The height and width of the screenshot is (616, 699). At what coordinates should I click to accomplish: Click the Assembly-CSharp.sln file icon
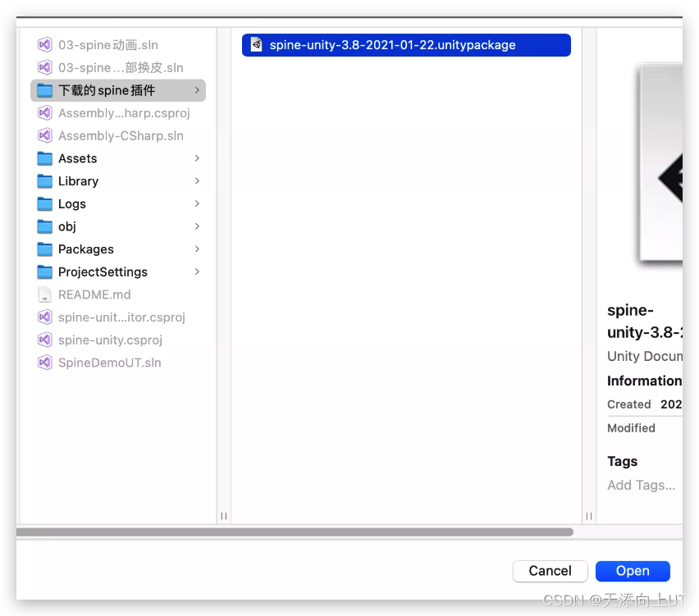[x=44, y=135]
